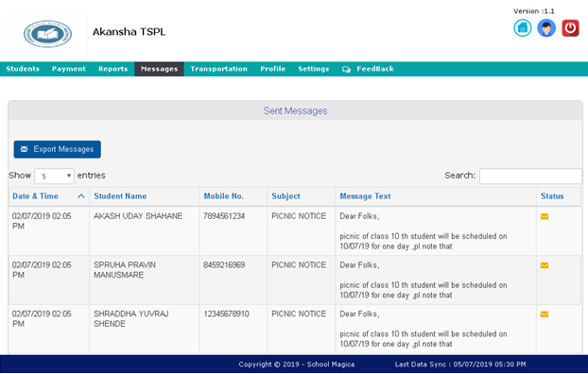Select the Messages menu
This screenshot has height=374, width=588.
(x=160, y=69)
